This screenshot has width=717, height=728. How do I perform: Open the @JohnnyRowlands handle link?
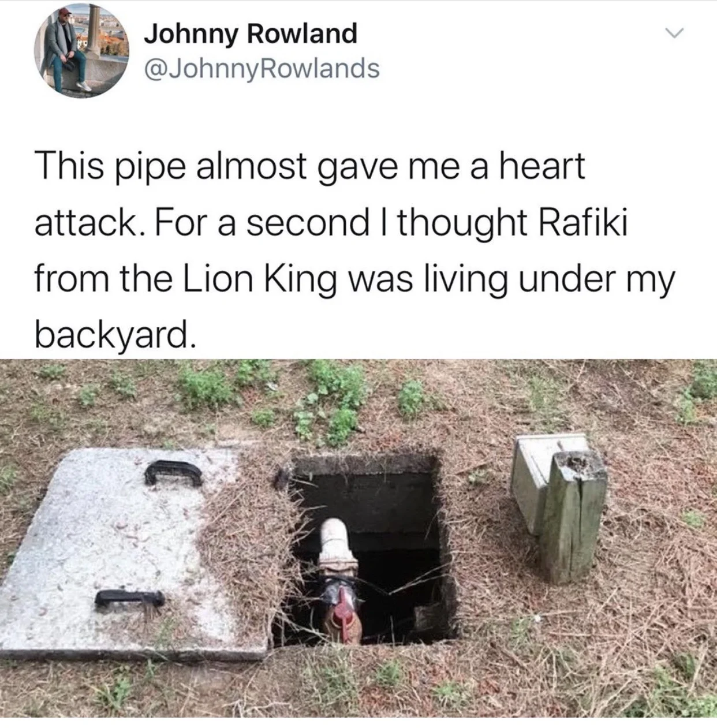click(x=261, y=69)
